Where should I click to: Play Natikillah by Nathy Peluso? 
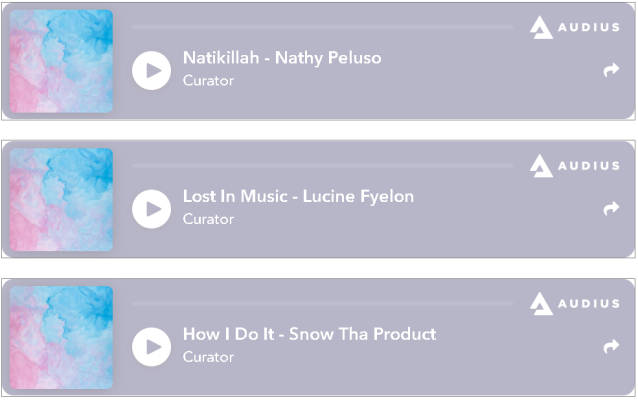point(151,70)
